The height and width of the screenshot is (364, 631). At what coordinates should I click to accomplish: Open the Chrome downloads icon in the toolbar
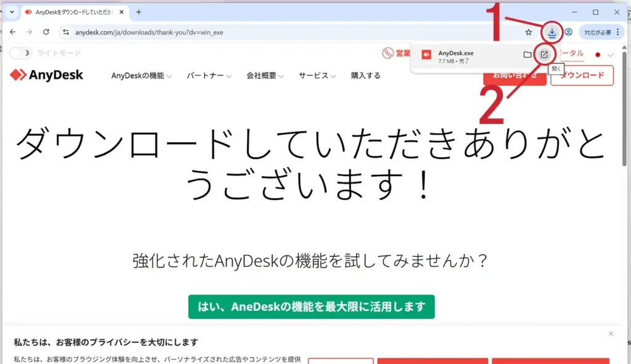[552, 32]
